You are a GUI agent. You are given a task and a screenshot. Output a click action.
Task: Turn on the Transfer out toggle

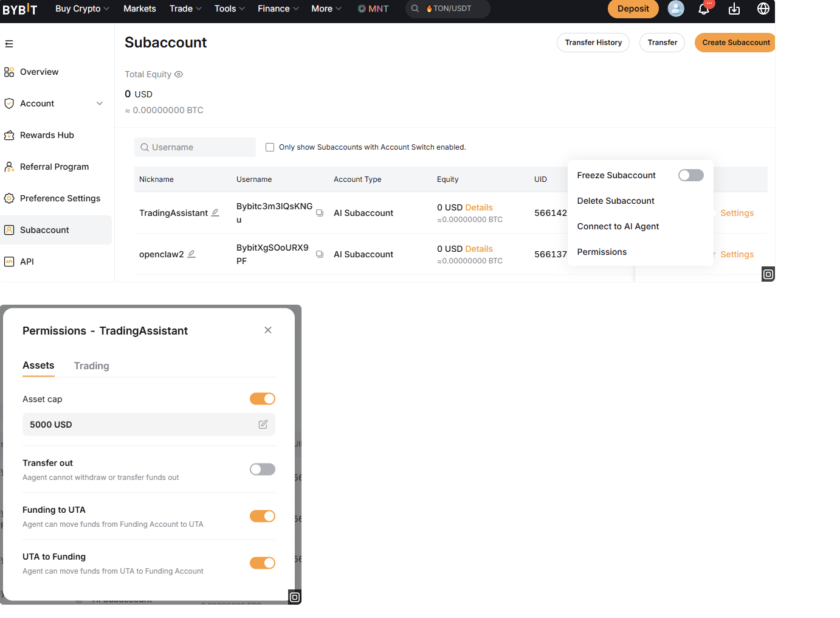(263, 469)
